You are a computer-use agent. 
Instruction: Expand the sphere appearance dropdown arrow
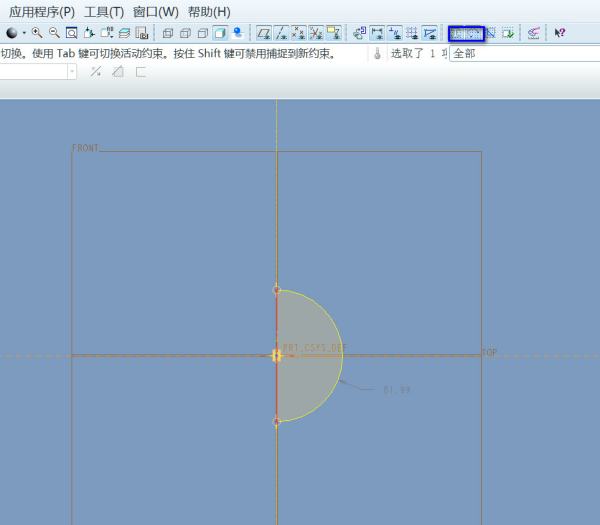point(24,33)
